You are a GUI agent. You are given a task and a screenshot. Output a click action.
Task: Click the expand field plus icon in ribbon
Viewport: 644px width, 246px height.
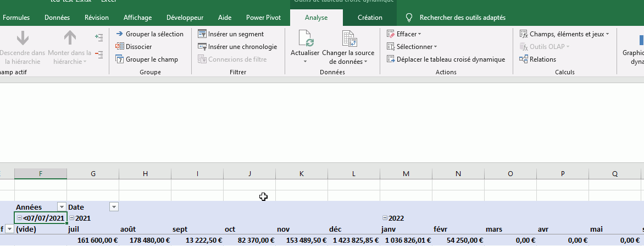pos(99,37)
